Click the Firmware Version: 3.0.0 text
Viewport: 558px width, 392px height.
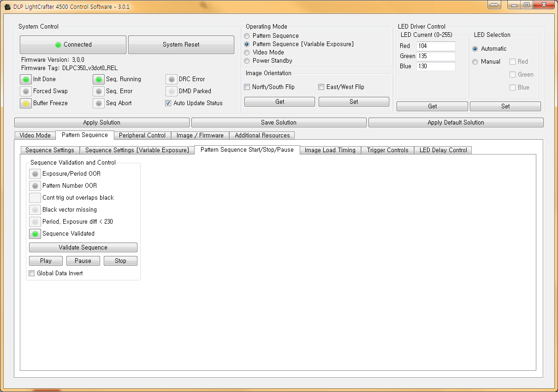53,60
